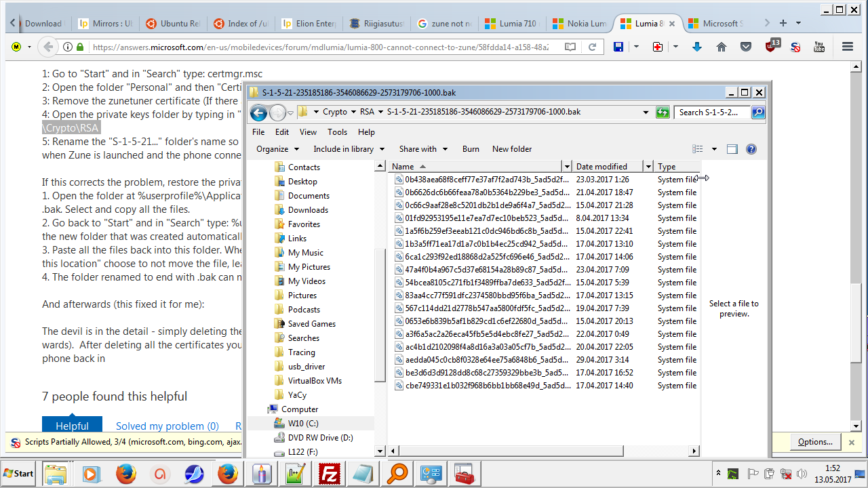This screenshot has height=488, width=868.
Task: Click the NoScript Options button
Action: 815,442
